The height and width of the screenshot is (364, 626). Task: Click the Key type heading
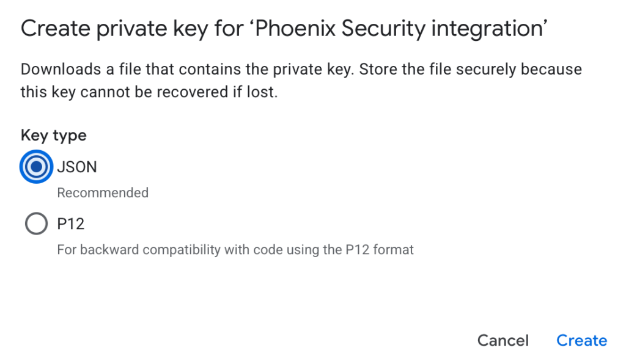(x=54, y=136)
